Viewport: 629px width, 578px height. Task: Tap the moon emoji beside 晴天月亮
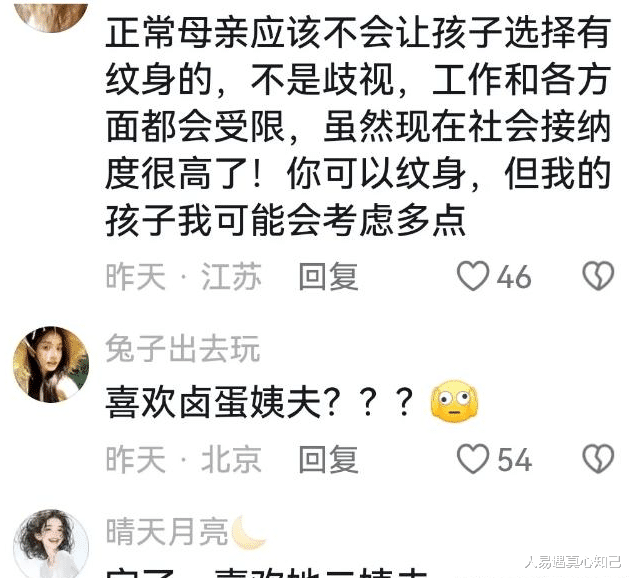[x=249, y=532]
